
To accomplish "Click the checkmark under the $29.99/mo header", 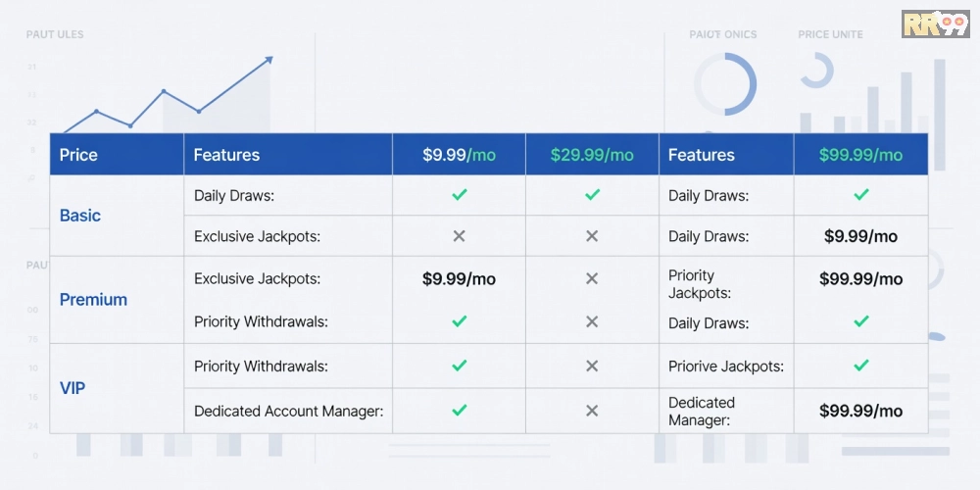I will [592, 195].
